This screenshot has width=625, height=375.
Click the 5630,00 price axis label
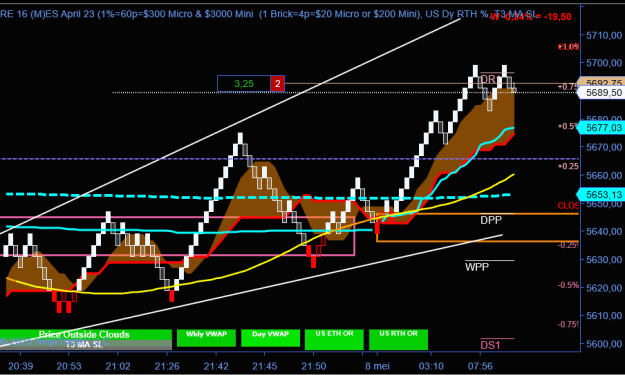[603, 259]
